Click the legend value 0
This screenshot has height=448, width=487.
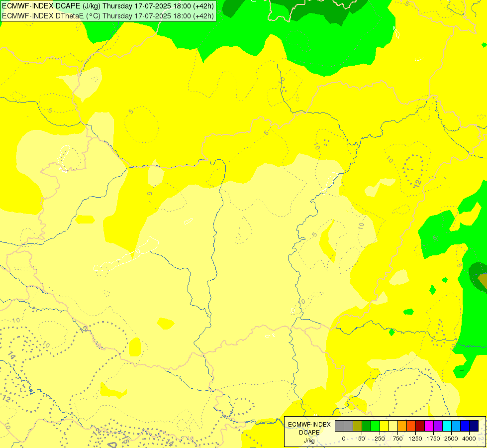pos(344,439)
